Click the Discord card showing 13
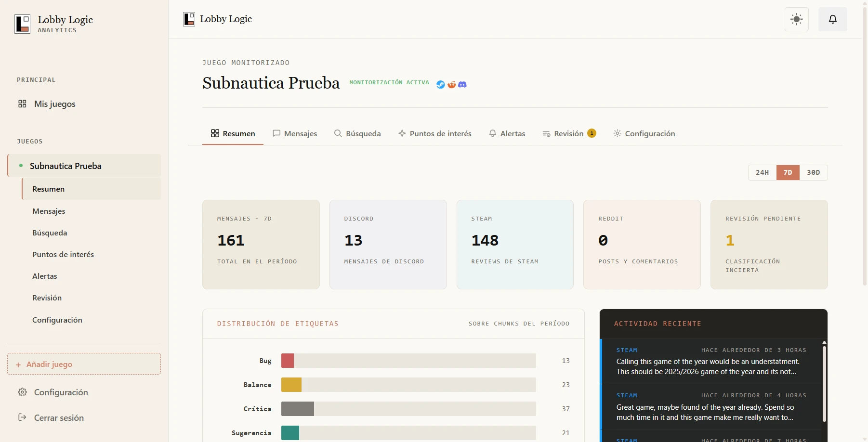The image size is (868, 442). pyautogui.click(x=388, y=245)
